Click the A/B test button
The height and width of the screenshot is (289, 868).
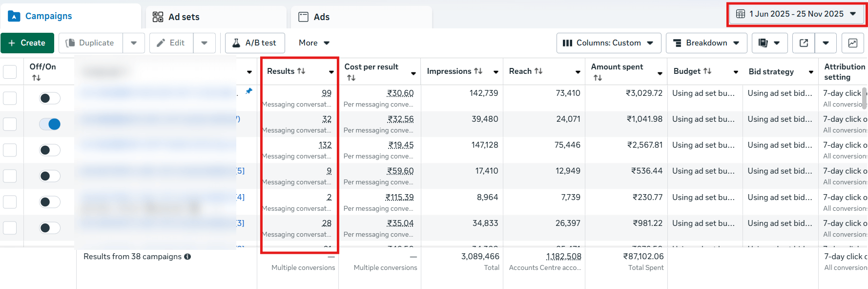[254, 43]
